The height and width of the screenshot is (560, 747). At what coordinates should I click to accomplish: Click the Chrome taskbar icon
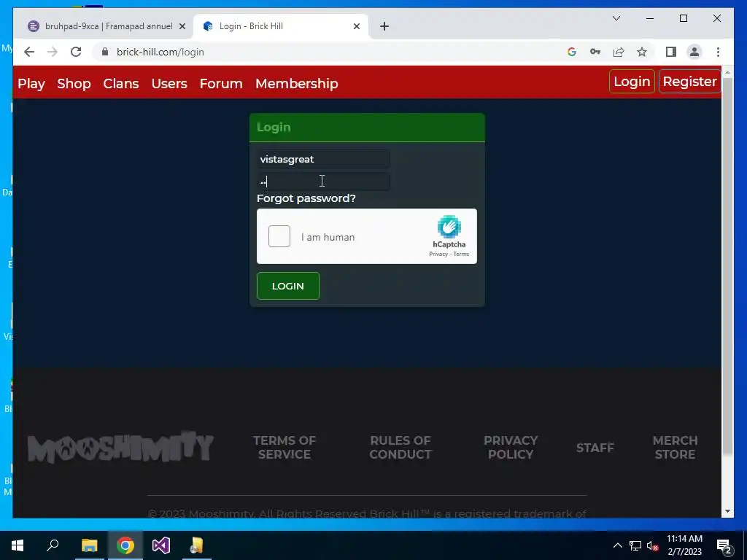tap(125, 545)
